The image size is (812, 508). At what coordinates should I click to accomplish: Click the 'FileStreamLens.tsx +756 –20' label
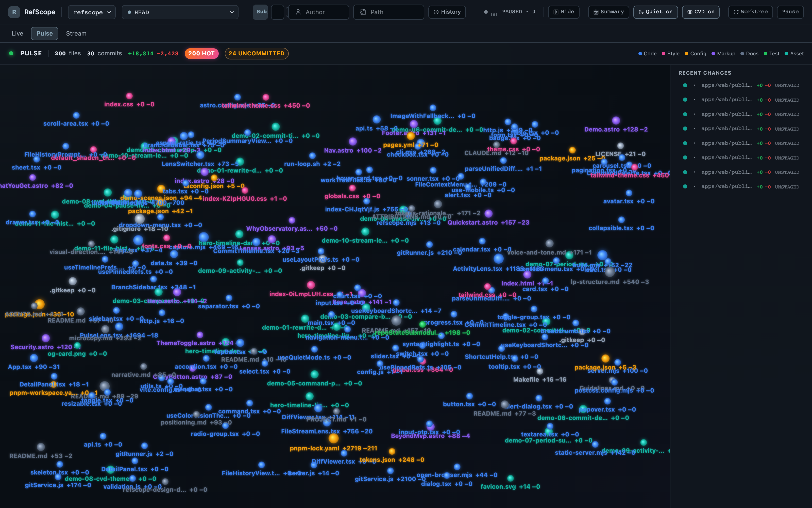click(x=327, y=431)
